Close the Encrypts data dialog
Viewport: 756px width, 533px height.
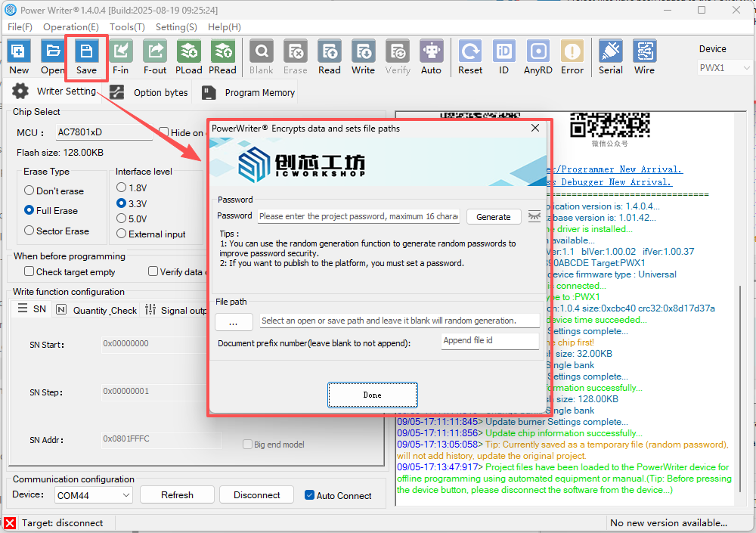pyautogui.click(x=535, y=128)
